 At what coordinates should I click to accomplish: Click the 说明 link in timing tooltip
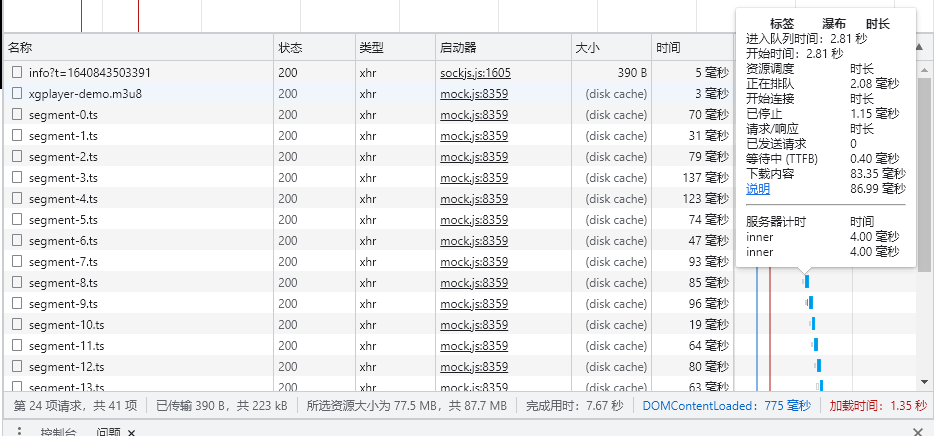[758, 189]
